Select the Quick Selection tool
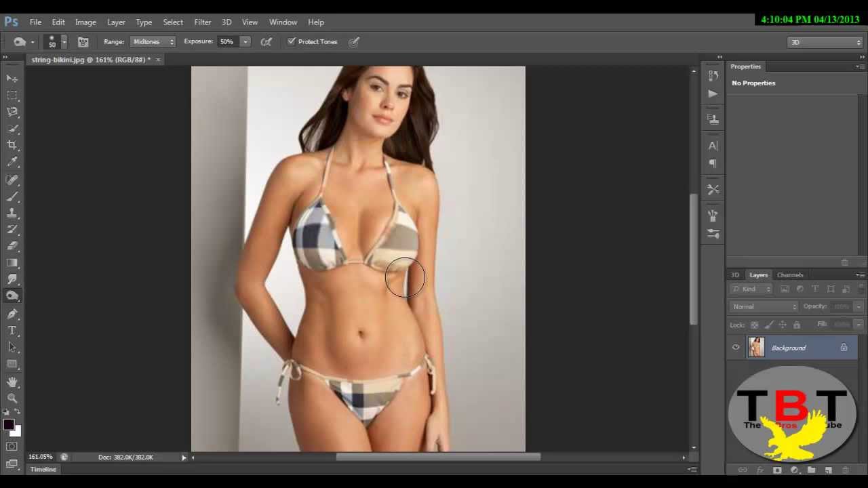This screenshot has height=488, width=868. 12,129
